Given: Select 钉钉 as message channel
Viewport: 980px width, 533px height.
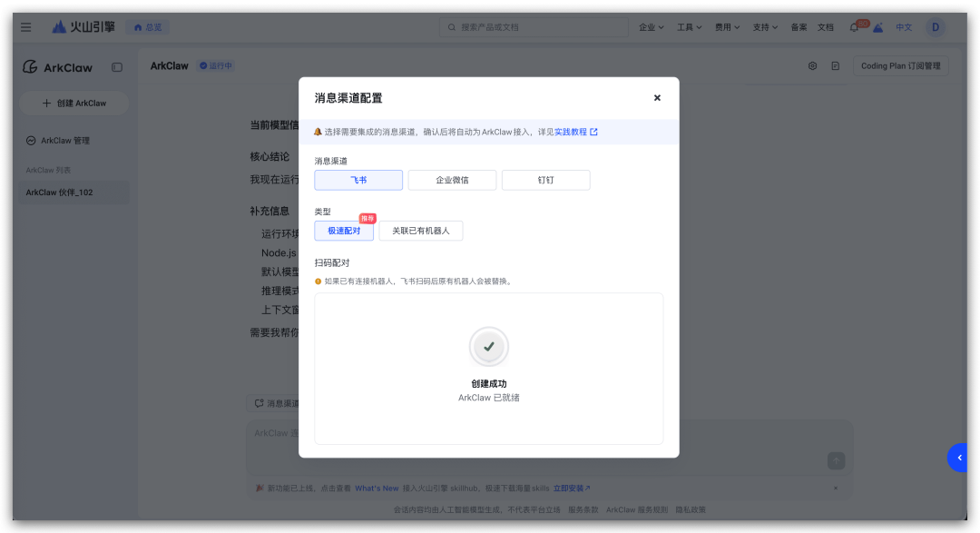Looking at the screenshot, I should click(545, 180).
